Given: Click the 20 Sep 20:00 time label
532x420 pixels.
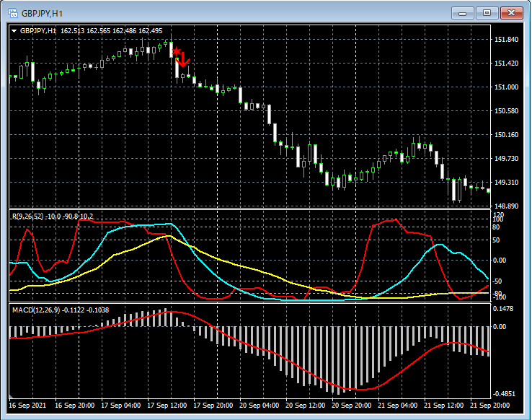Looking at the screenshot, I should tap(352, 406).
